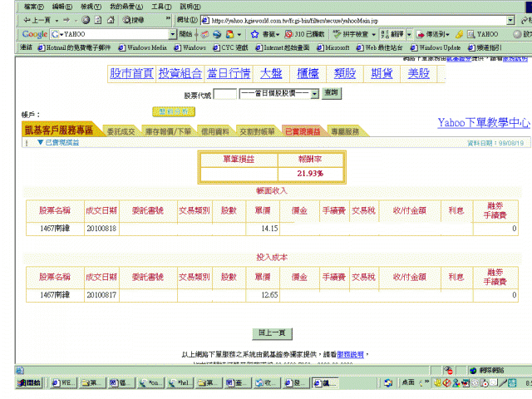
Task: Click the Google logo on Google toolbar
Action: (34, 34)
